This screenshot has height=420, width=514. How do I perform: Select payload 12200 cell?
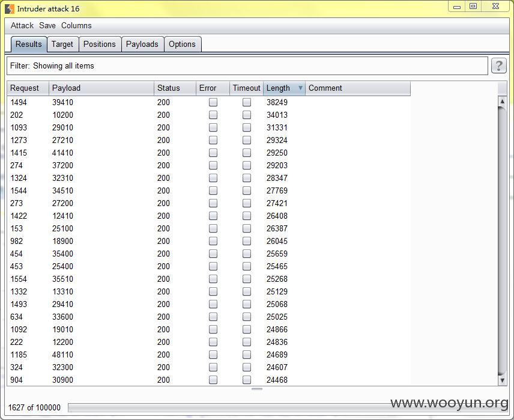[x=62, y=342]
